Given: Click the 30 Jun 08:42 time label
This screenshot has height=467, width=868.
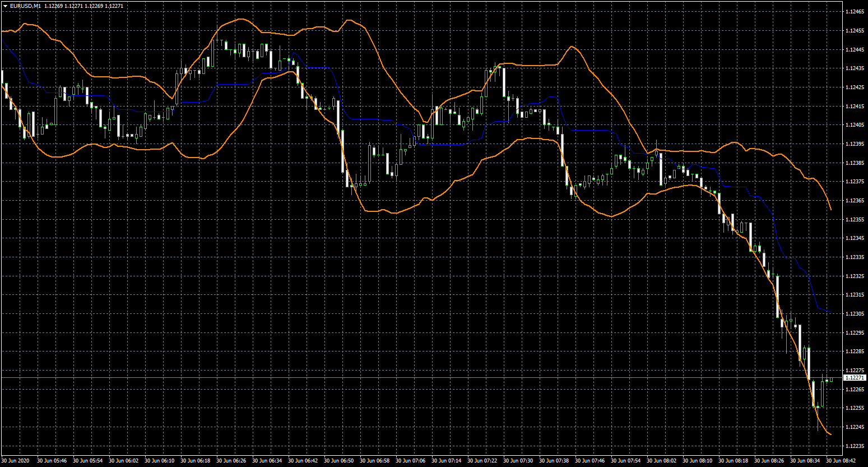Looking at the screenshot, I should pos(841,460).
